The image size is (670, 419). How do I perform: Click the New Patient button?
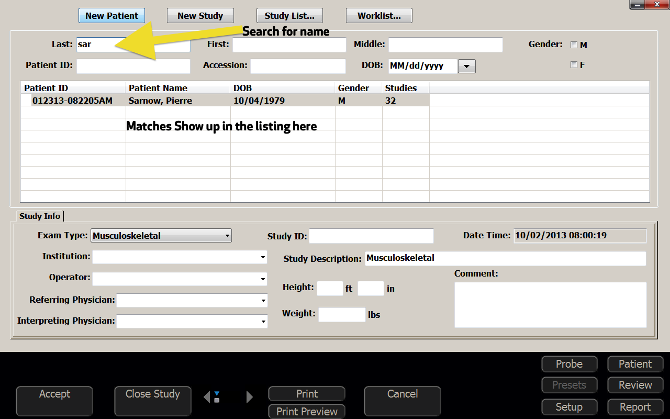pyautogui.click(x=112, y=16)
